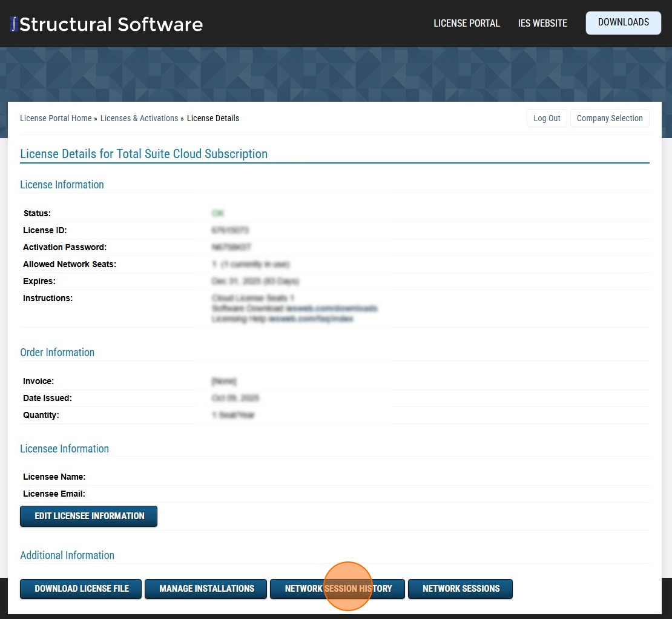Click the 'License Information' section heading
The width and height of the screenshot is (672, 619).
click(62, 184)
